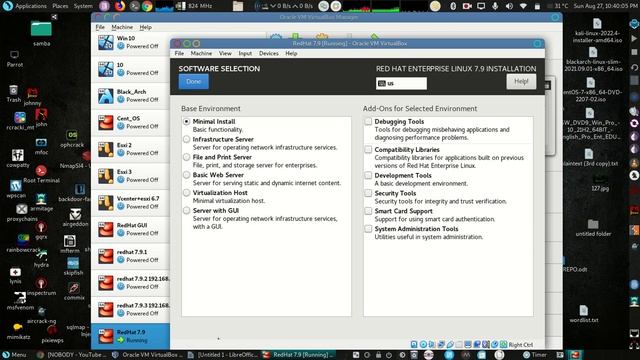Open Machine menu in RedHat VM window

click(201, 53)
